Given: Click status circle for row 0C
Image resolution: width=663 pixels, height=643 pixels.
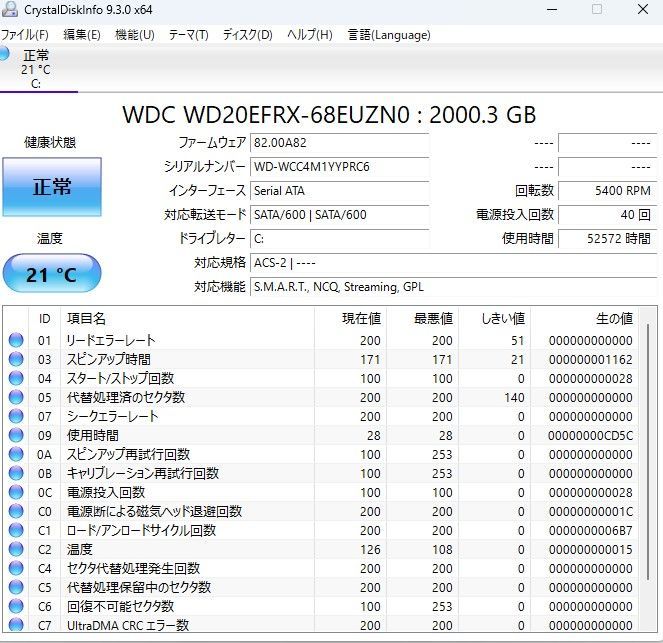Looking at the screenshot, I should (x=16, y=493).
